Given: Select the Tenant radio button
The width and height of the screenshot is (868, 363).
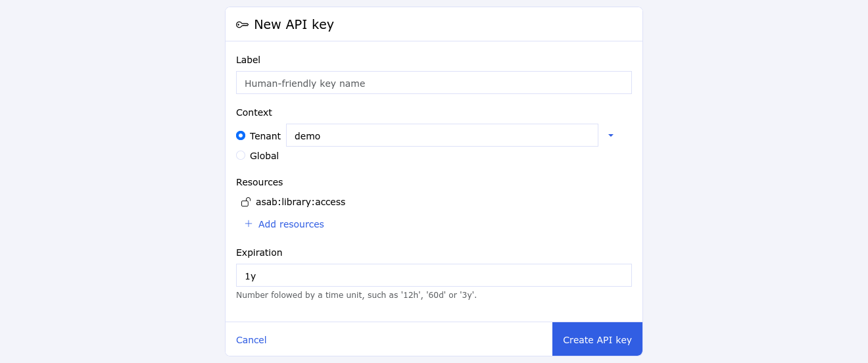Looking at the screenshot, I should (241, 135).
